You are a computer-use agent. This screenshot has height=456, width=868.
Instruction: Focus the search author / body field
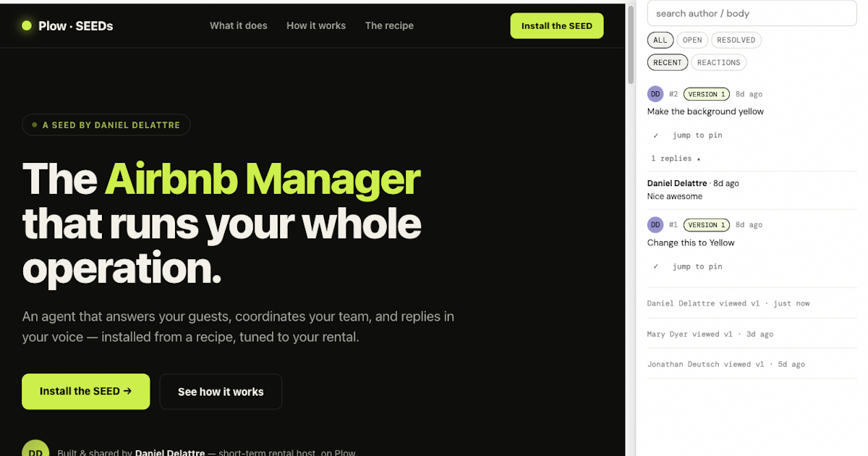752,13
